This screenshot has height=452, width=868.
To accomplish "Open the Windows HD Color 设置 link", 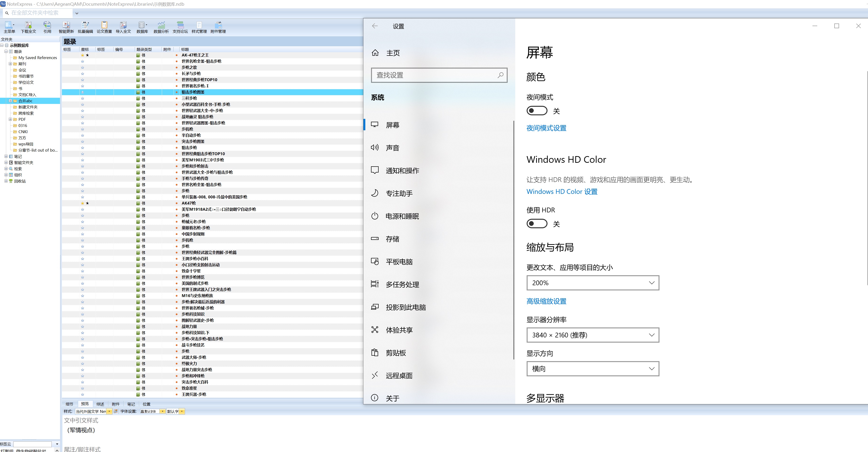I will 562,191.
